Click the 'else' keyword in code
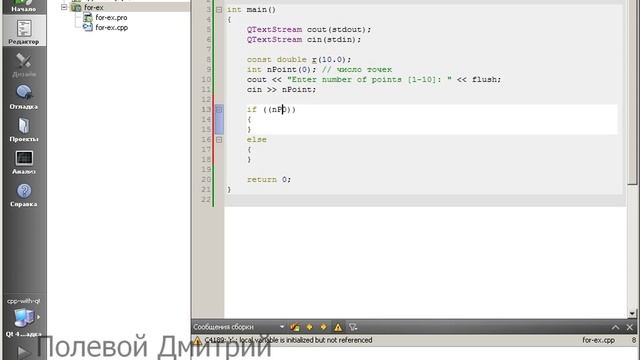Screen dimensions: 640x360 pos(256,140)
